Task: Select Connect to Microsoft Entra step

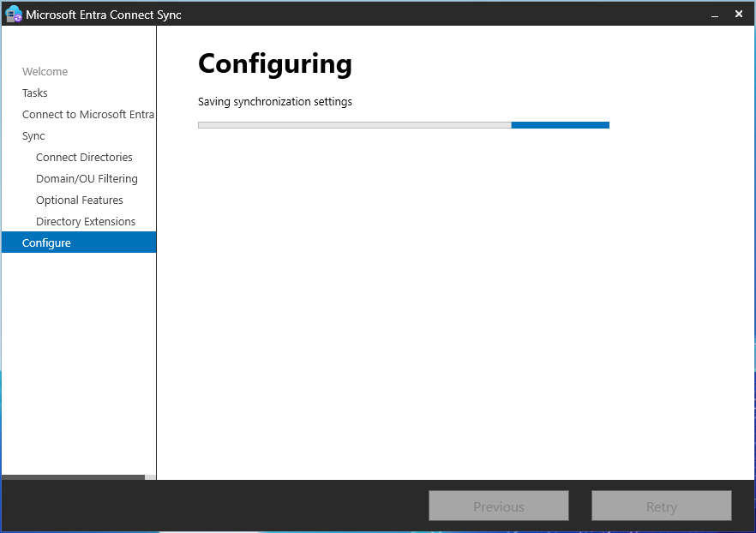Action: [x=88, y=114]
